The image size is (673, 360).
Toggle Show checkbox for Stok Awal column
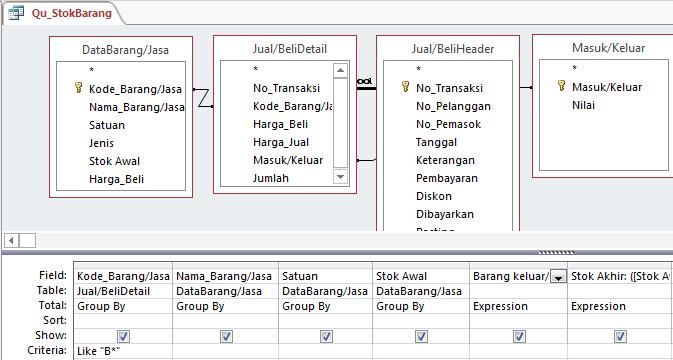[421, 336]
